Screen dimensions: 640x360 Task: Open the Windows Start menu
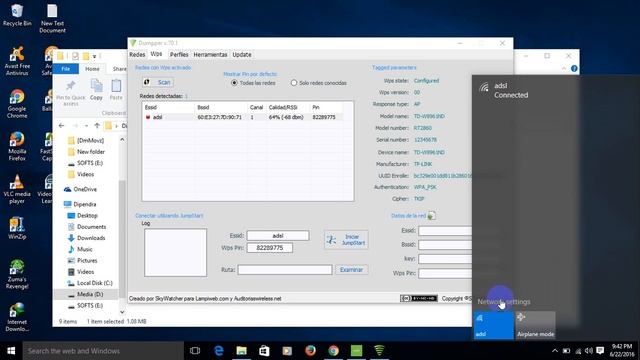[11, 351]
